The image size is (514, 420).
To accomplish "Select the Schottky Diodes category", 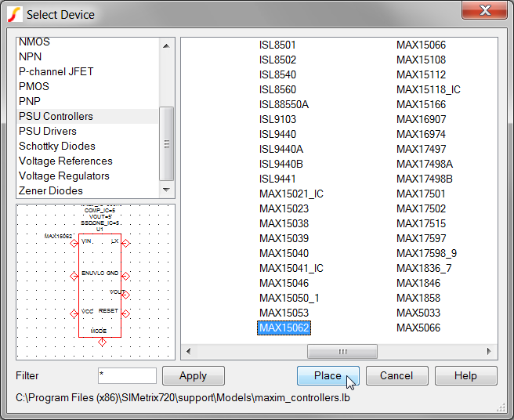I will coord(57,147).
